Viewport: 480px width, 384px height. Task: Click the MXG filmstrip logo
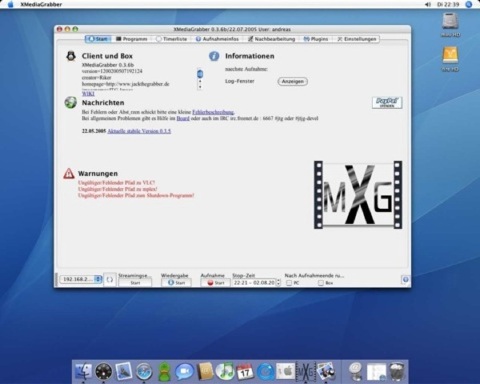358,195
